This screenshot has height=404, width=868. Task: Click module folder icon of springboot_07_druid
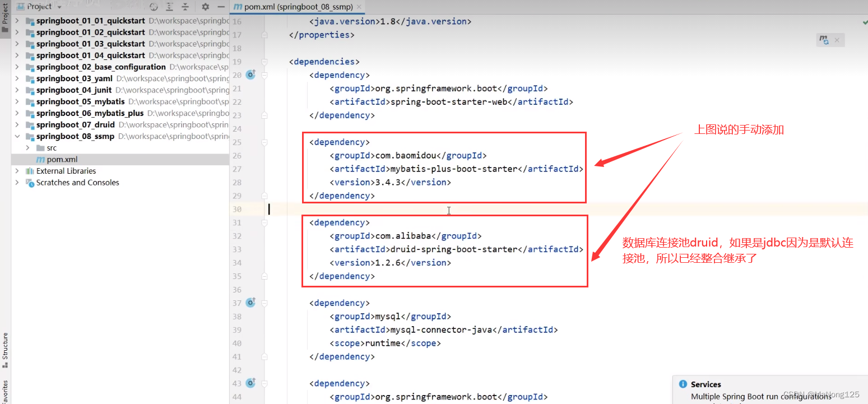pos(30,125)
